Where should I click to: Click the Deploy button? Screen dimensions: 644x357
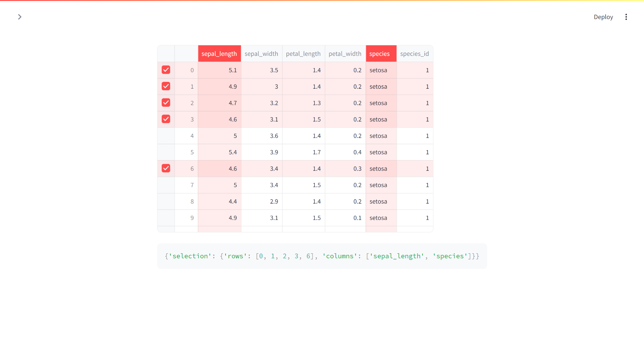point(603,17)
